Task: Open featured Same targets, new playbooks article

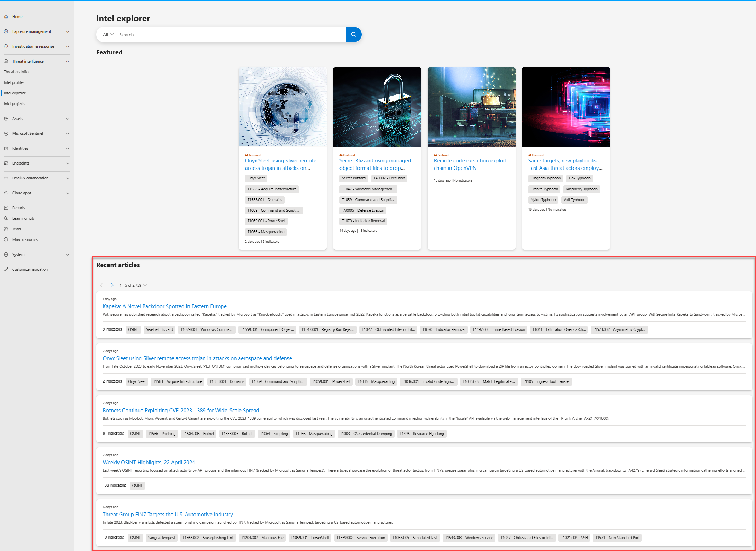Action: click(x=565, y=164)
